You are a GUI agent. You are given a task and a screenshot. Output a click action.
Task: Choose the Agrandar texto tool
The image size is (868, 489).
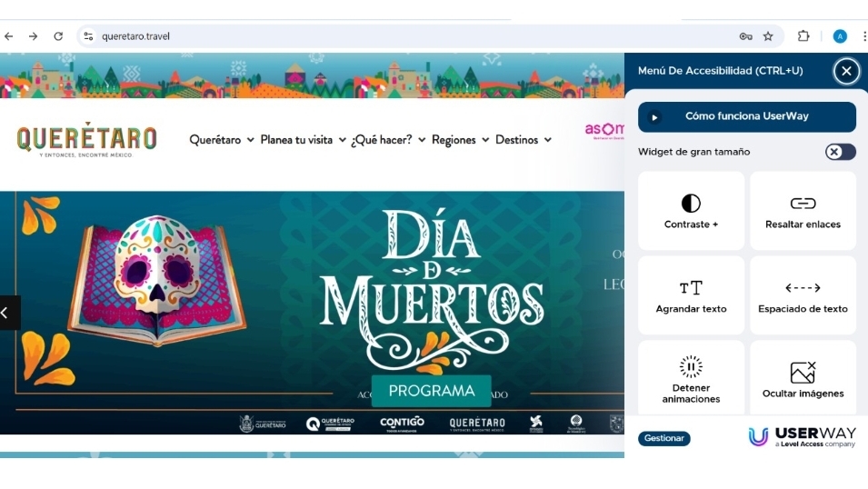tap(691, 295)
